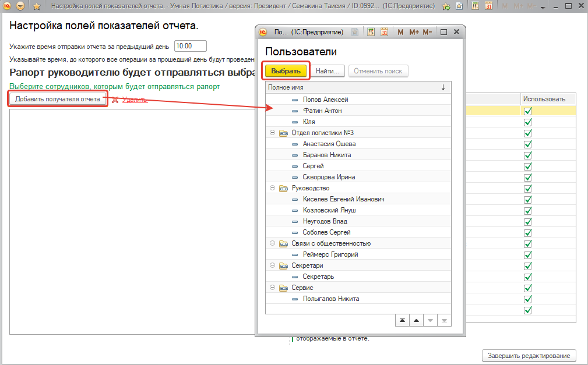The width and height of the screenshot is (588, 365).
Task: Click the Найти... button
Action: 328,71
